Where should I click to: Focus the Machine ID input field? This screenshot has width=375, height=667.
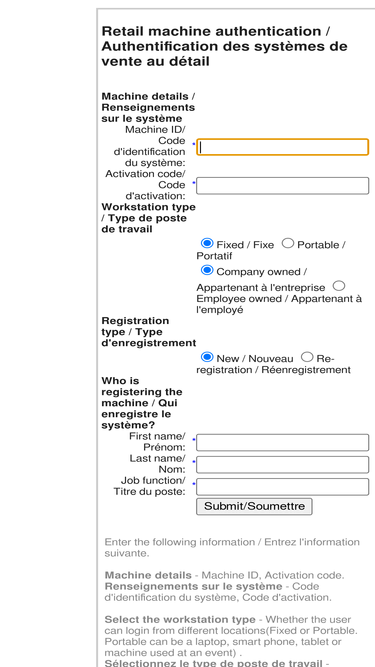click(282, 147)
